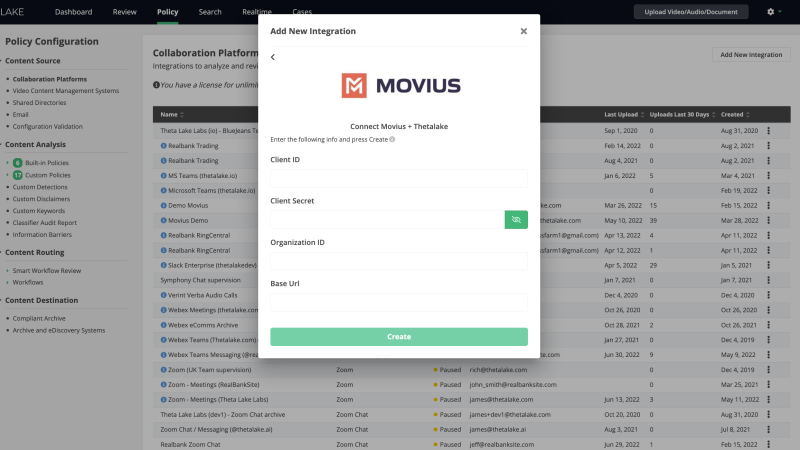The width and height of the screenshot is (800, 450).
Task: Open kebab menu for Verint Verba Audio Calls
Action: [768, 295]
